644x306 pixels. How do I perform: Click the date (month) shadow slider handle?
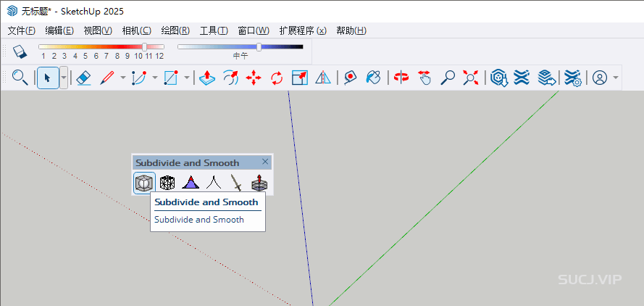pos(145,47)
